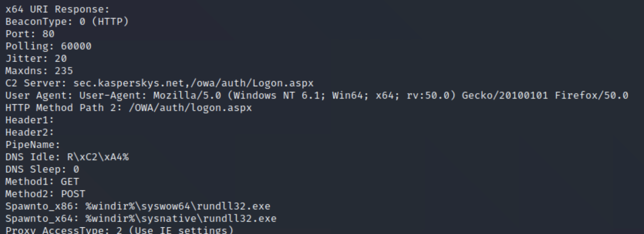Click the 'x64 URI Response:' heading line

[x=57, y=9]
